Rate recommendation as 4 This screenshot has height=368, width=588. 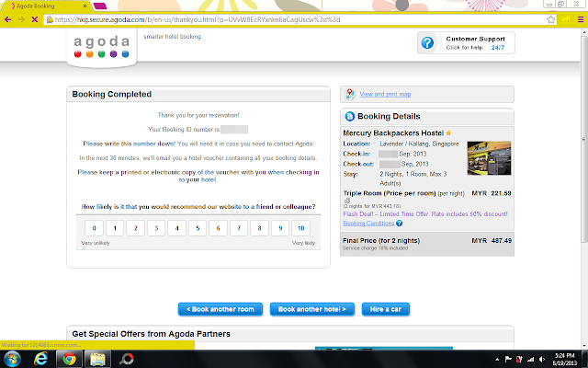coord(176,228)
